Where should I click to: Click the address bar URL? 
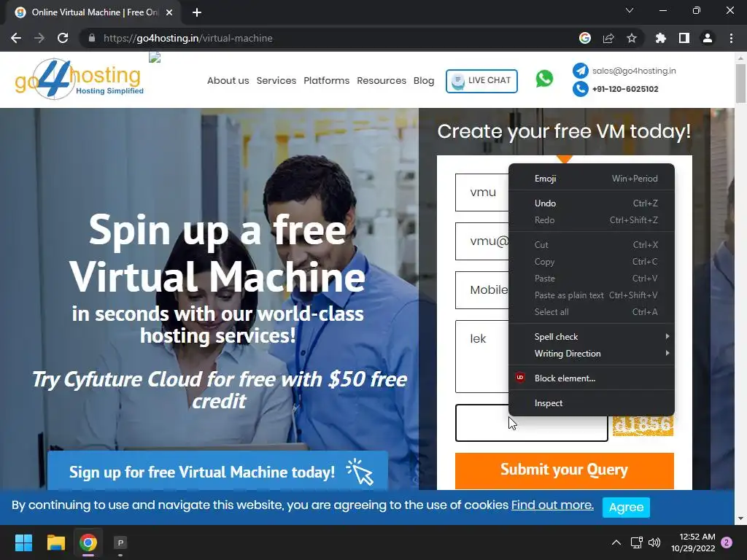tap(187, 38)
